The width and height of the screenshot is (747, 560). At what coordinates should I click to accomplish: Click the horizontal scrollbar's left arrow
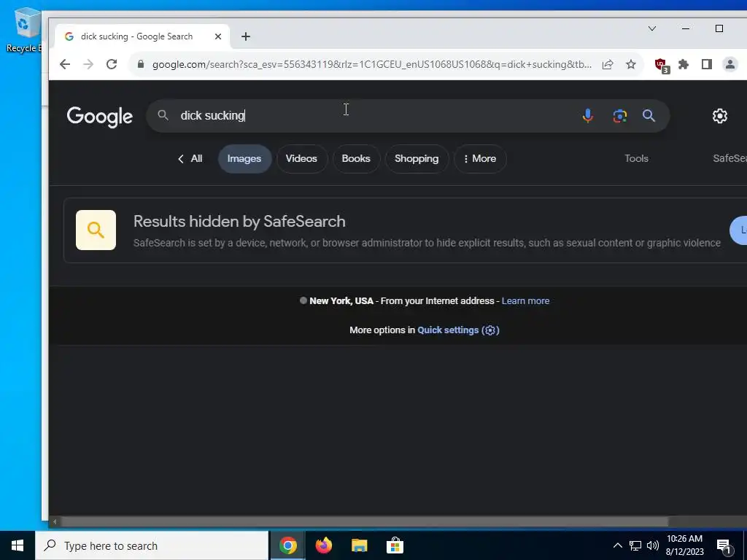[55, 522]
